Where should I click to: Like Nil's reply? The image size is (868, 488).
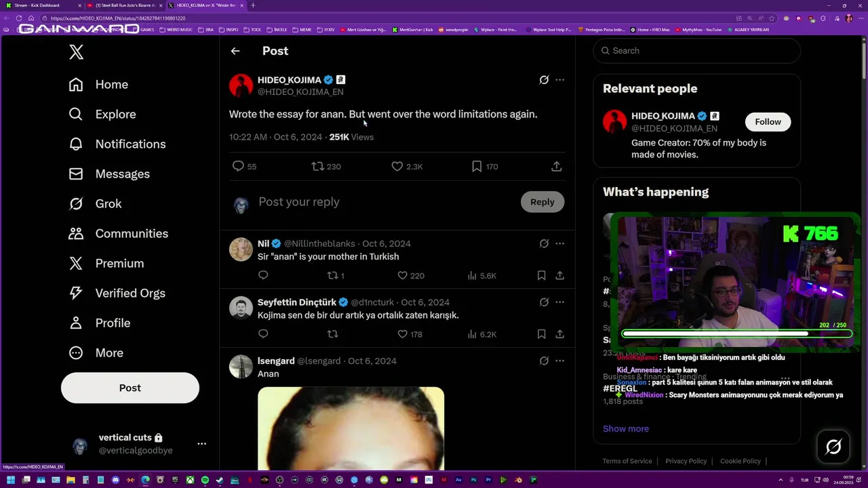coord(402,275)
